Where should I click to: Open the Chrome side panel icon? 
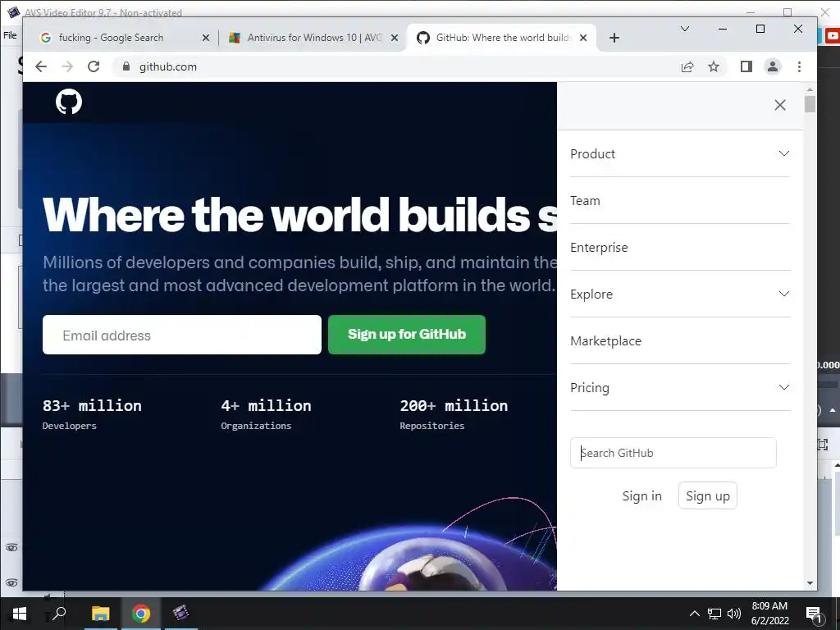[746, 66]
